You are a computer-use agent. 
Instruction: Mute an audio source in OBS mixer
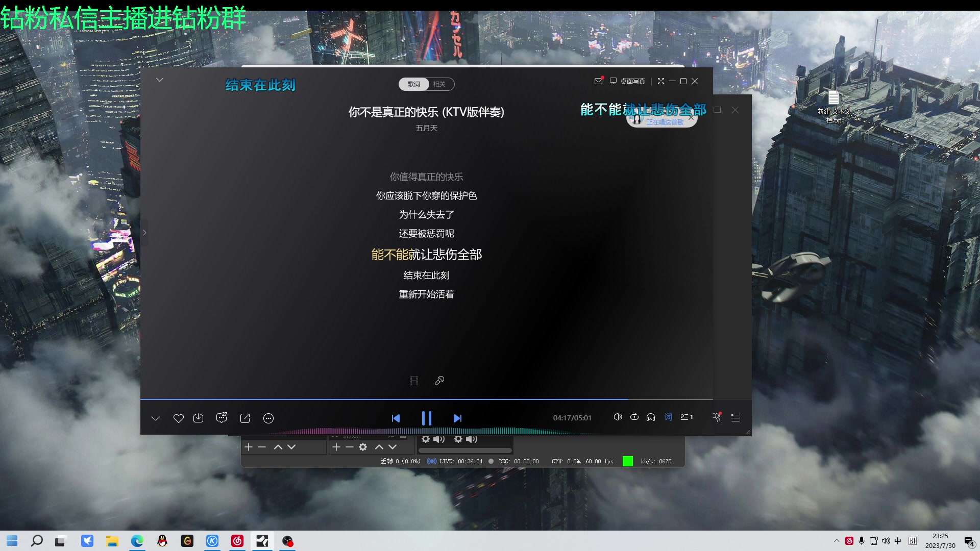coord(438,439)
